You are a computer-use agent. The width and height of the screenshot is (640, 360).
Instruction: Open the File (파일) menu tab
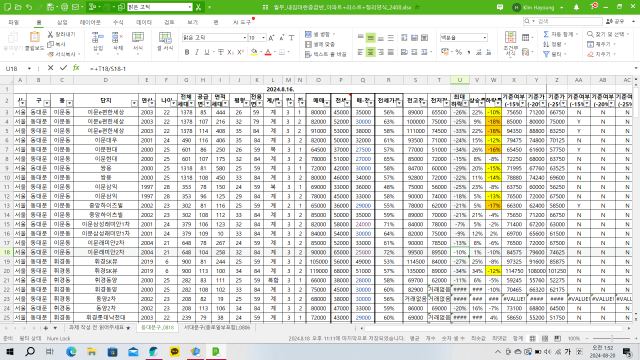pyautogui.click(x=14, y=22)
